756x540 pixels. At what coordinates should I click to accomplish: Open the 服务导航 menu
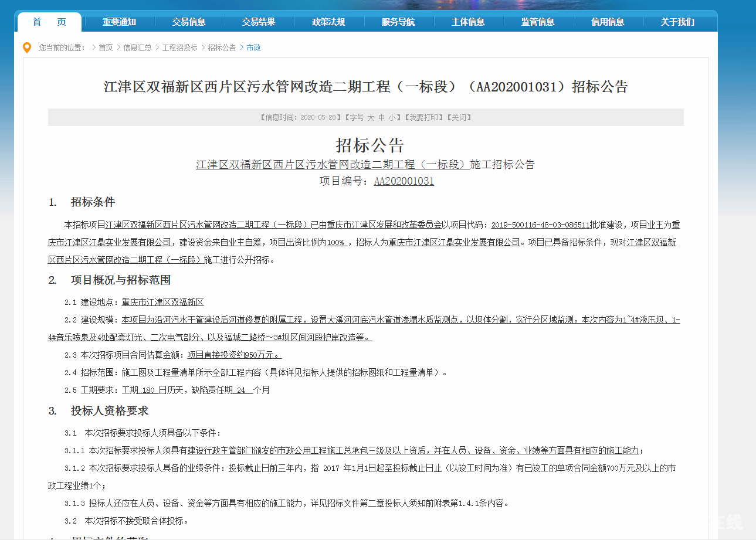398,22
